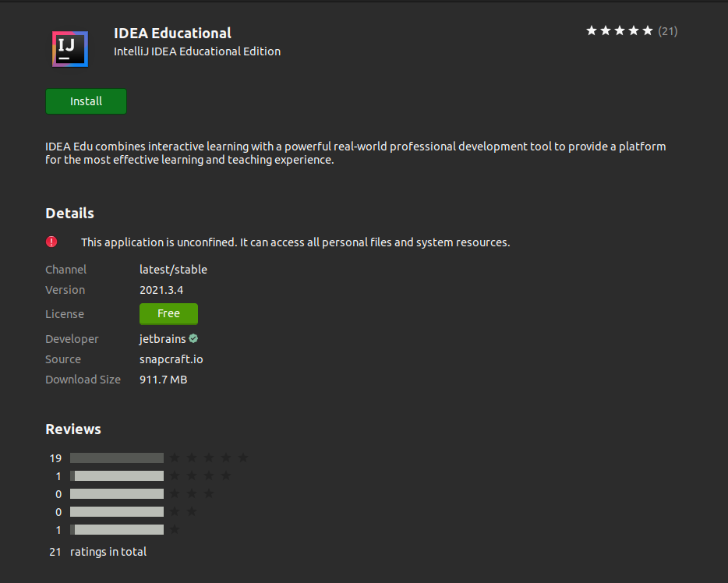Click the three stars in the reviews histogram

[192, 493]
